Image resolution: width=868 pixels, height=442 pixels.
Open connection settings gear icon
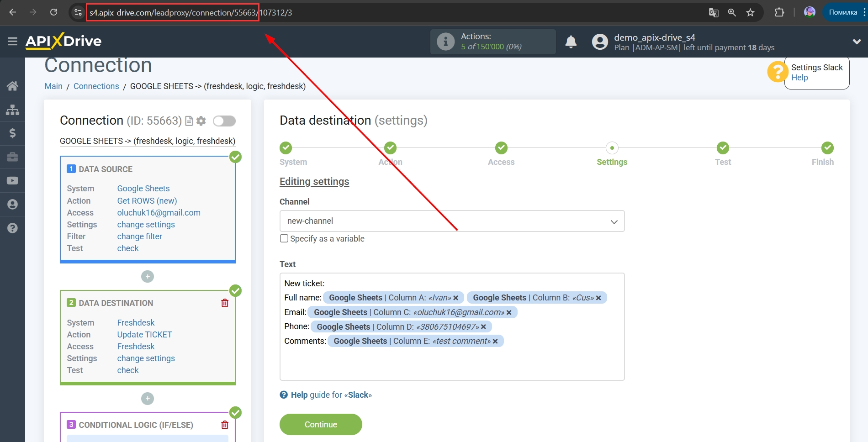[201, 121]
